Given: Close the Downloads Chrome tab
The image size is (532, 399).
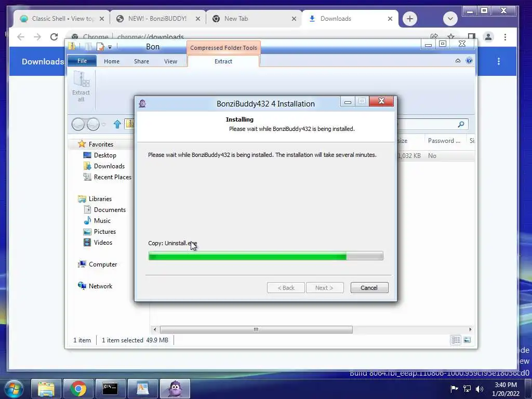Looking at the screenshot, I should 390,19.
